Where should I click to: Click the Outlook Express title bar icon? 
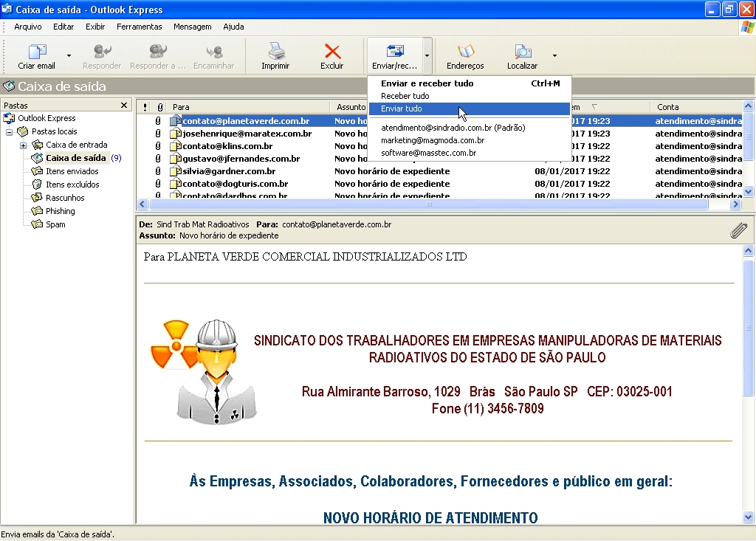7,9
